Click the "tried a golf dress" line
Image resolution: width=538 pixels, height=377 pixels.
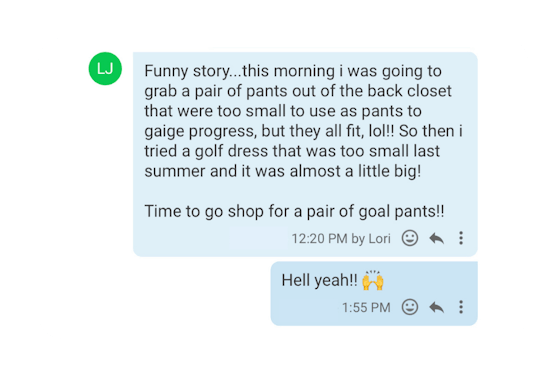[292, 151]
